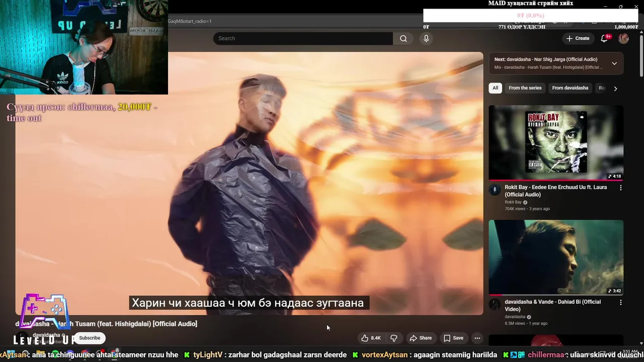Open the davaidasha & Vande Dahiad Bi thumbnail
The image size is (644, 362).
tap(556, 257)
